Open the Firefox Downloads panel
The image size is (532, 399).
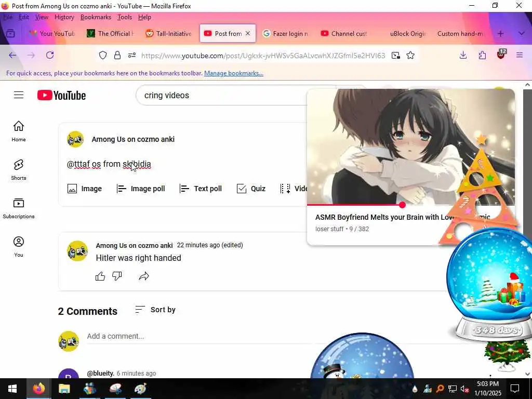[463, 55]
